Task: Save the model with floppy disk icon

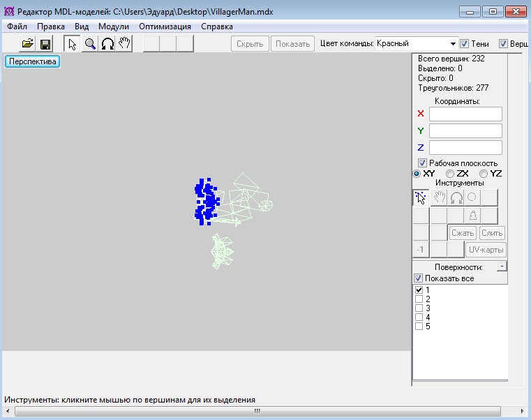Action: click(x=45, y=44)
